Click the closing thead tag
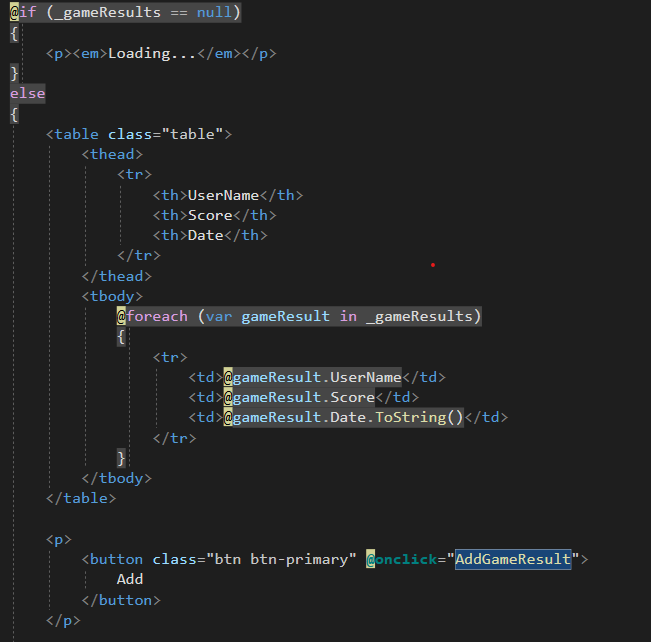 pyautogui.click(x=117, y=276)
